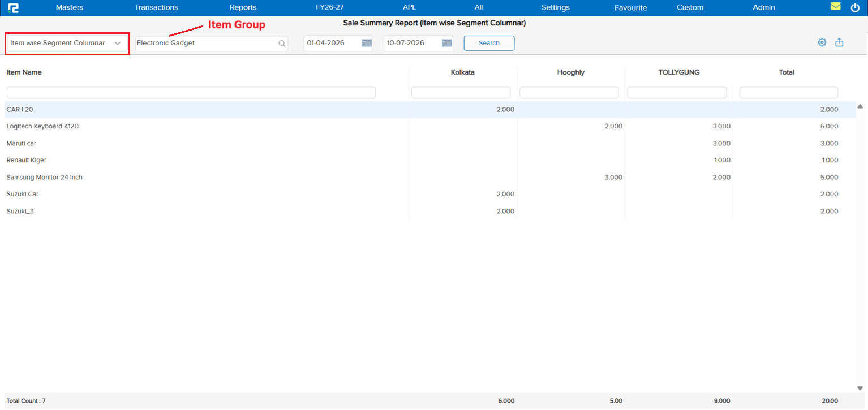Click the scroll up arrow
This screenshot has height=410, width=868.
tap(860, 106)
